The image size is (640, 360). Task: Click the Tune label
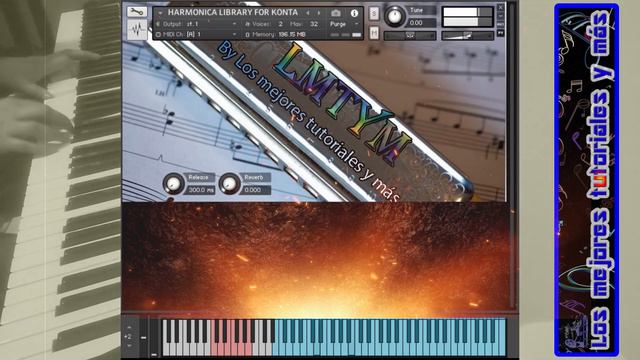416,10
